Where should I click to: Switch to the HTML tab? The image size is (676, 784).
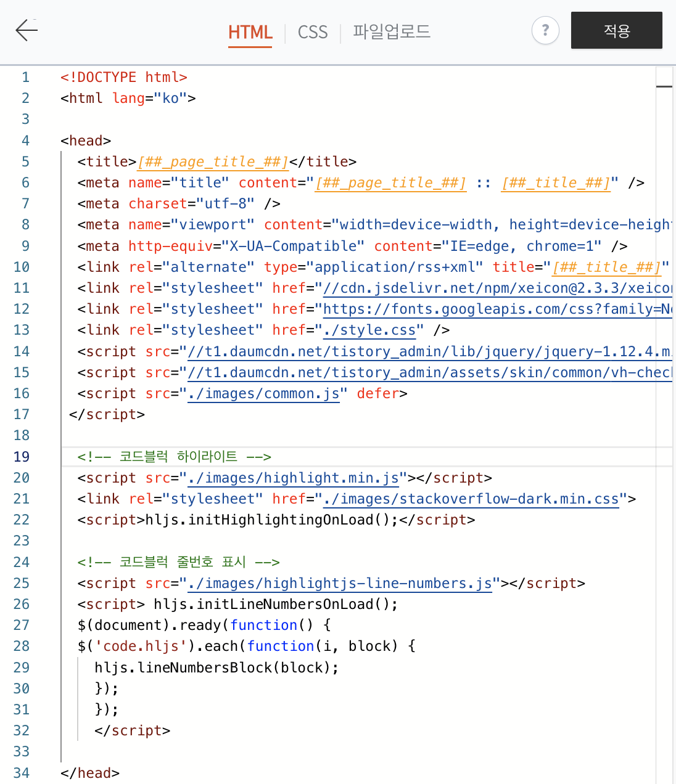pos(250,32)
